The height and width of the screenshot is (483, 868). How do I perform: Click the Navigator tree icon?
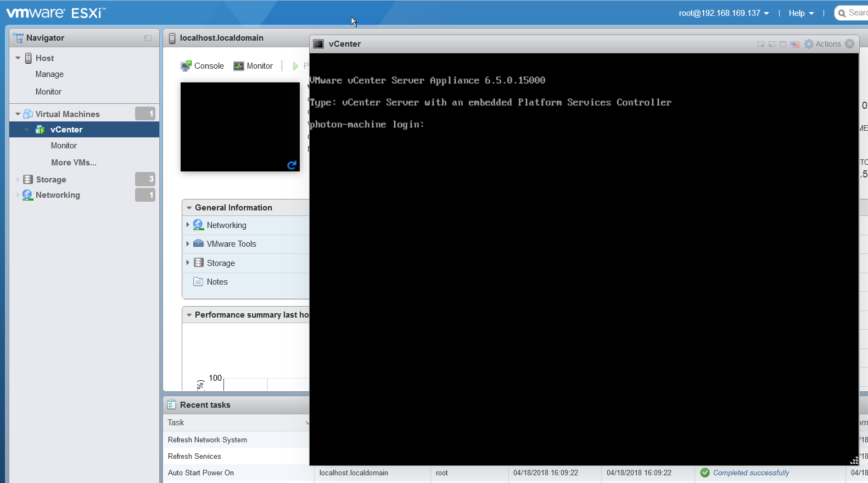click(x=18, y=38)
